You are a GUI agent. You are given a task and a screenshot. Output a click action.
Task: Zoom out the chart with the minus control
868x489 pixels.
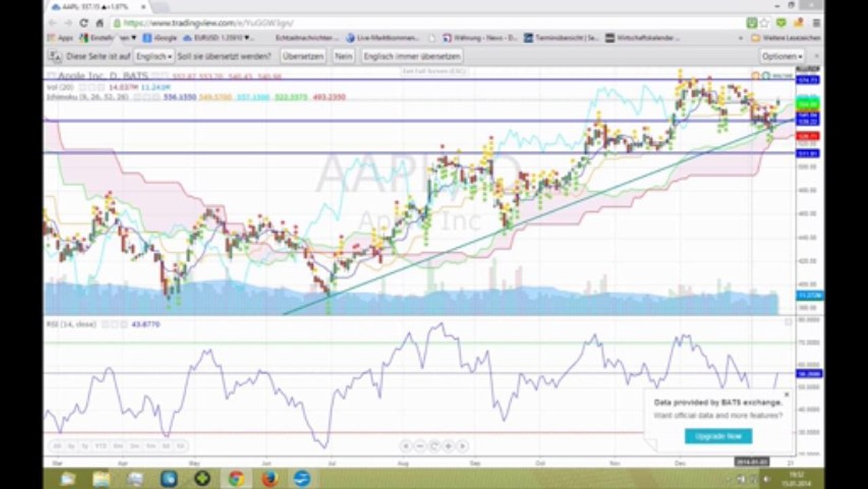(419, 446)
